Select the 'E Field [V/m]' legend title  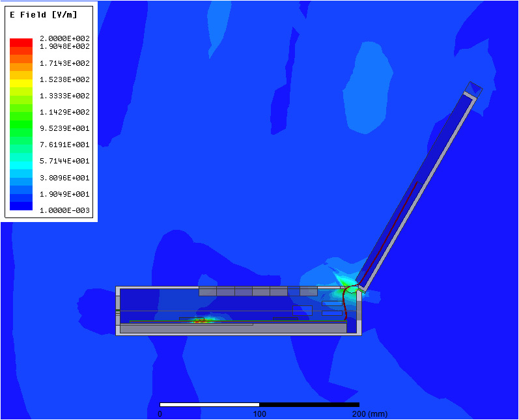point(44,15)
